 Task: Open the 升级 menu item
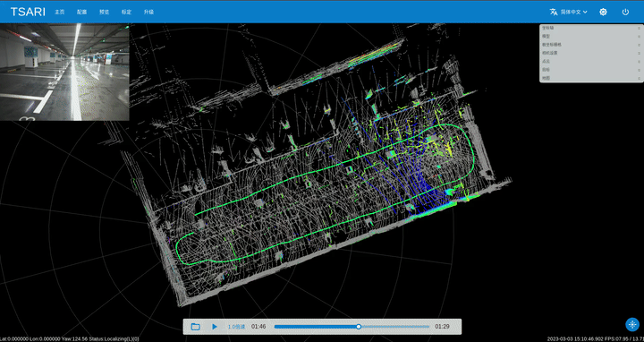point(148,12)
